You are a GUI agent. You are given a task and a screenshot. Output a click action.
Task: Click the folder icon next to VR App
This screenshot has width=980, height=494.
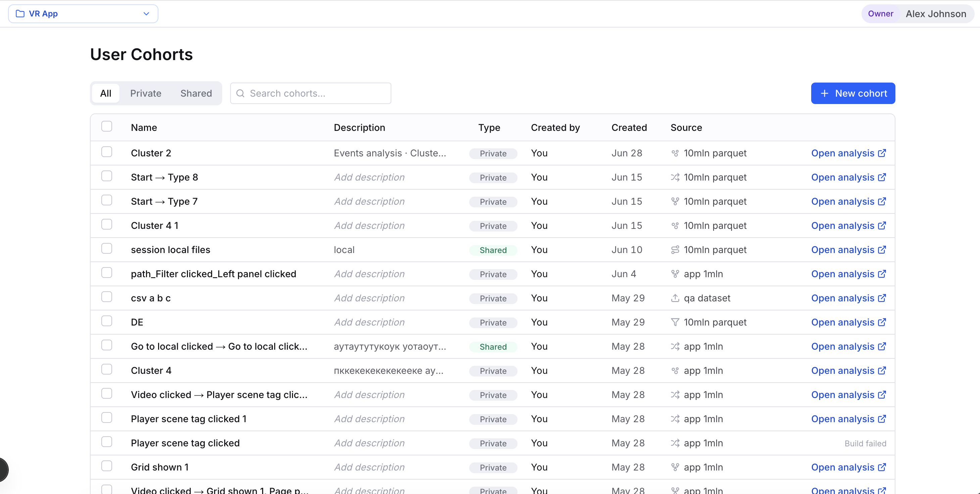point(20,14)
